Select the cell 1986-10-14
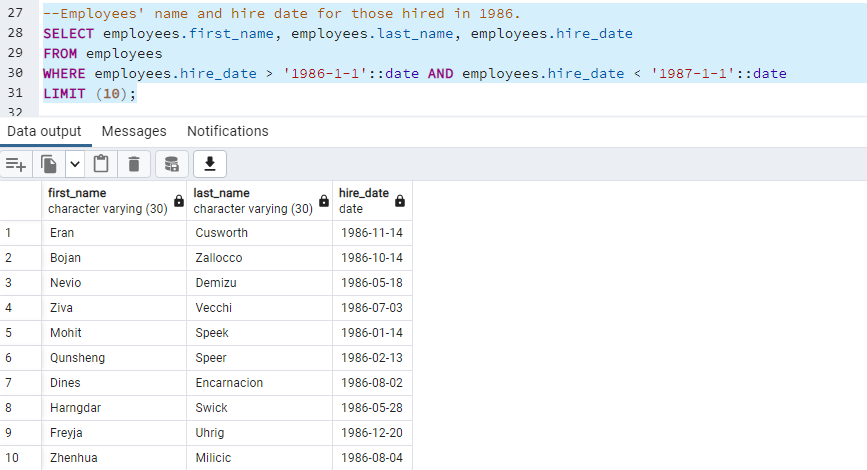 [372, 258]
